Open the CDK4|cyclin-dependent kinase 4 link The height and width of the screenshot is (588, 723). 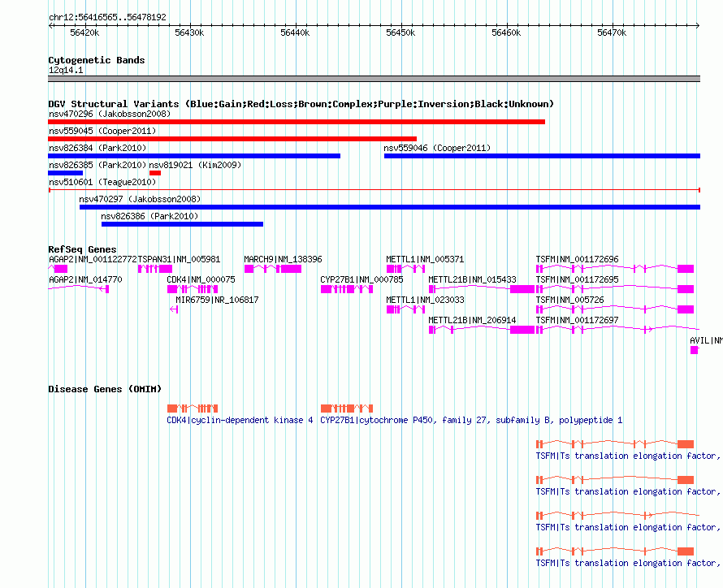tap(240, 420)
